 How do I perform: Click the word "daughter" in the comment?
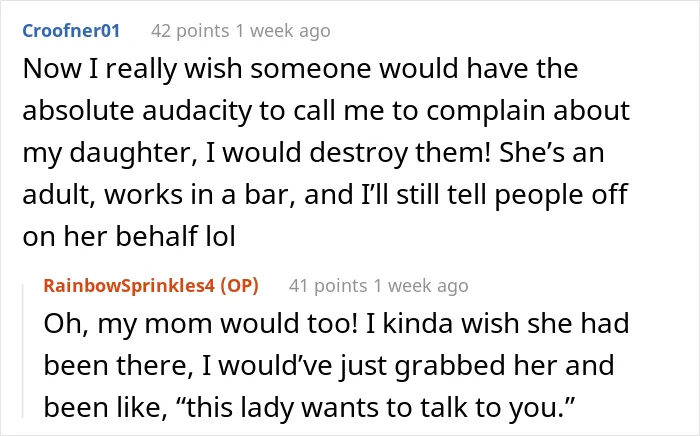pyautogui.click(x=133, y=153)
